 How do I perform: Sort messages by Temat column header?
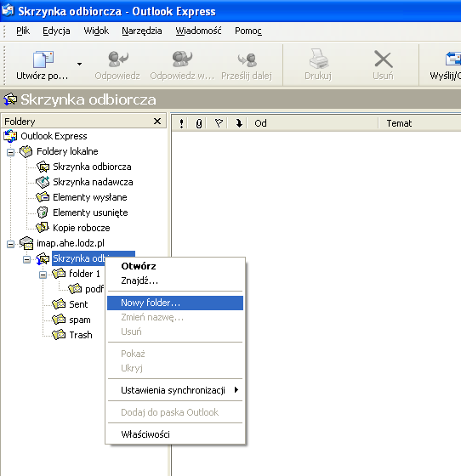[399, 123]
